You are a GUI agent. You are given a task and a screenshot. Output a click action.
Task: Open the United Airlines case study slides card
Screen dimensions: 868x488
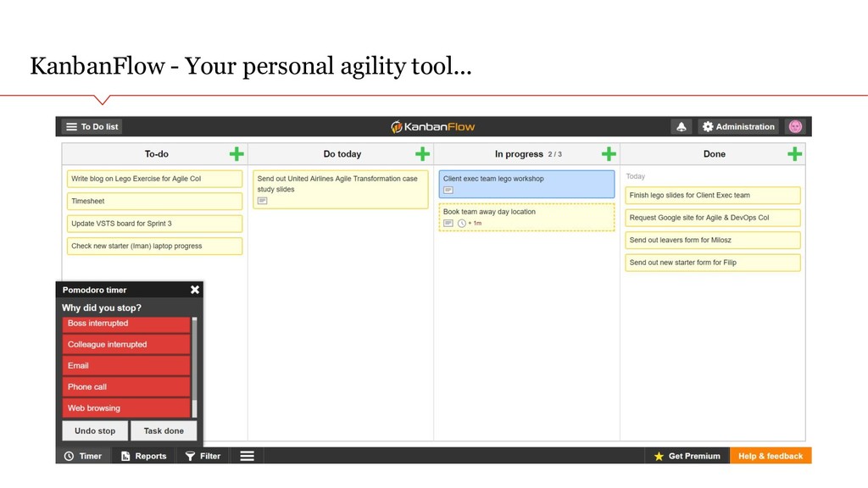coord(341,189)
